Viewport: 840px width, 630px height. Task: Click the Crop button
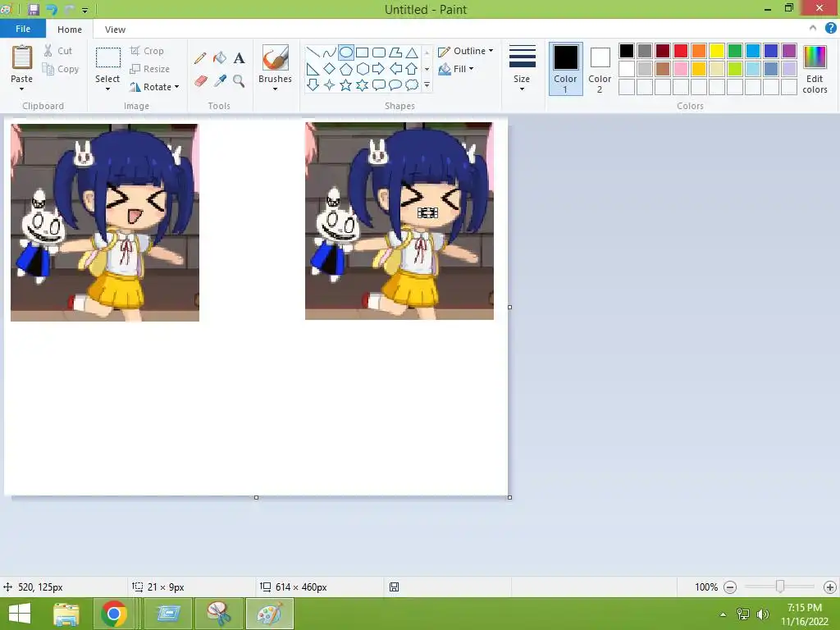click(147, 51)
